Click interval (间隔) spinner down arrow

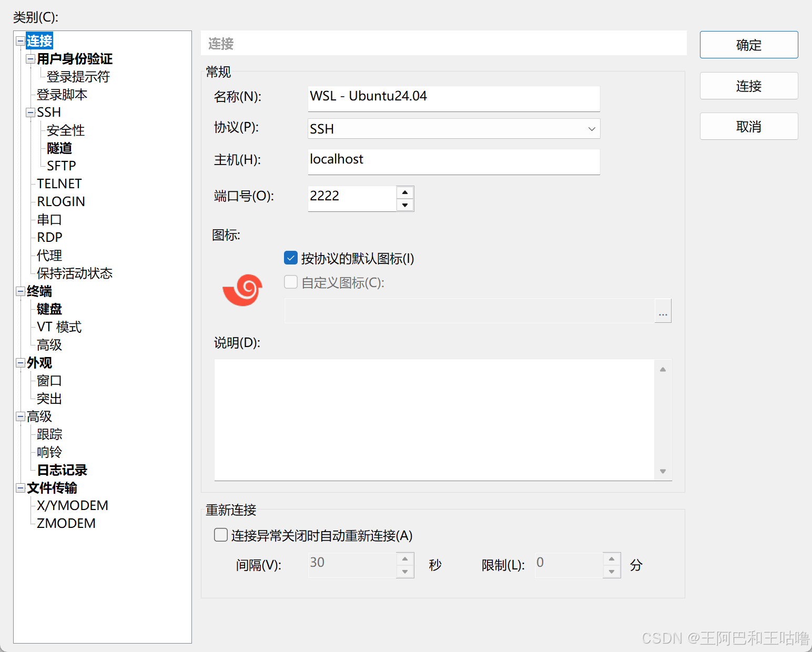coord(405,572)
